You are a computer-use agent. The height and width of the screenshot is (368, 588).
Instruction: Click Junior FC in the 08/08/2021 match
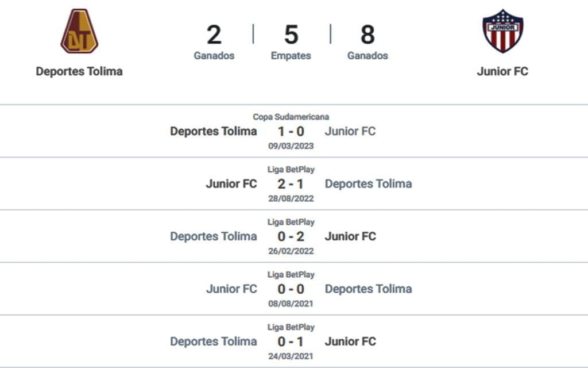tap(231, 289)
